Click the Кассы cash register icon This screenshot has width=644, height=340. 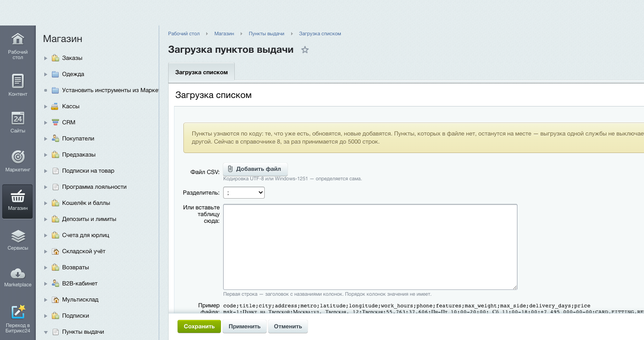(x=55, y=106)
